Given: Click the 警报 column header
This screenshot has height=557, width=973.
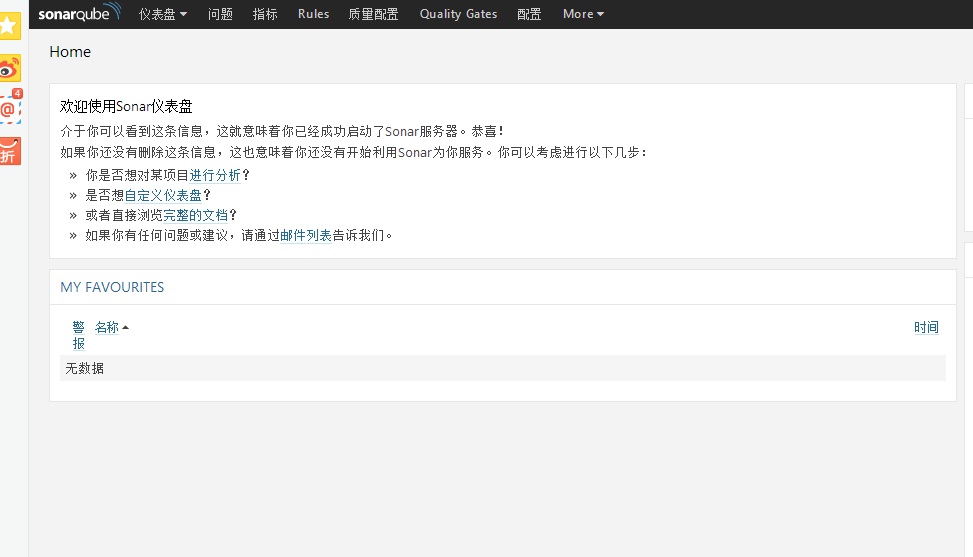Looking at the screenshot, I should 79,335.
